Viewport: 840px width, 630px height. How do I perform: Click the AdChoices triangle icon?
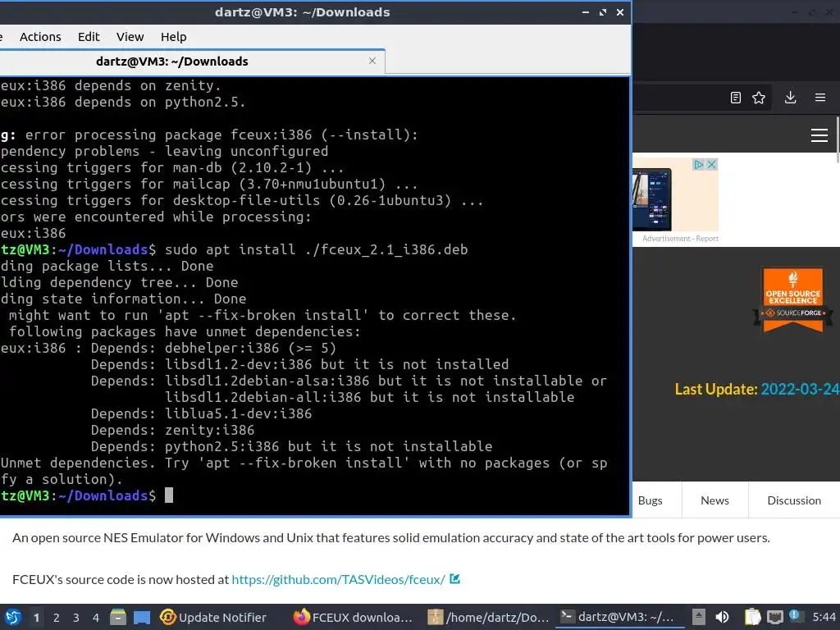tap(699, 164)
